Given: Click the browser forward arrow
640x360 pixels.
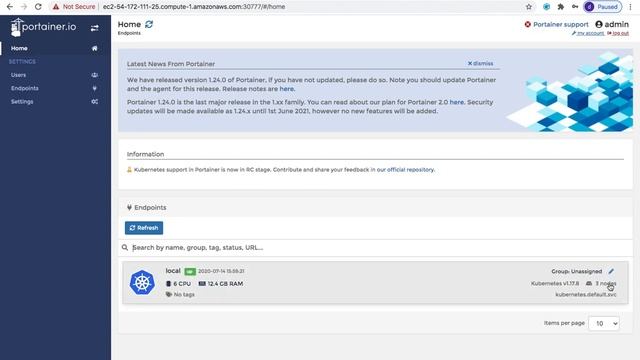Looking at the screenshot, I should tap(24, 7).
